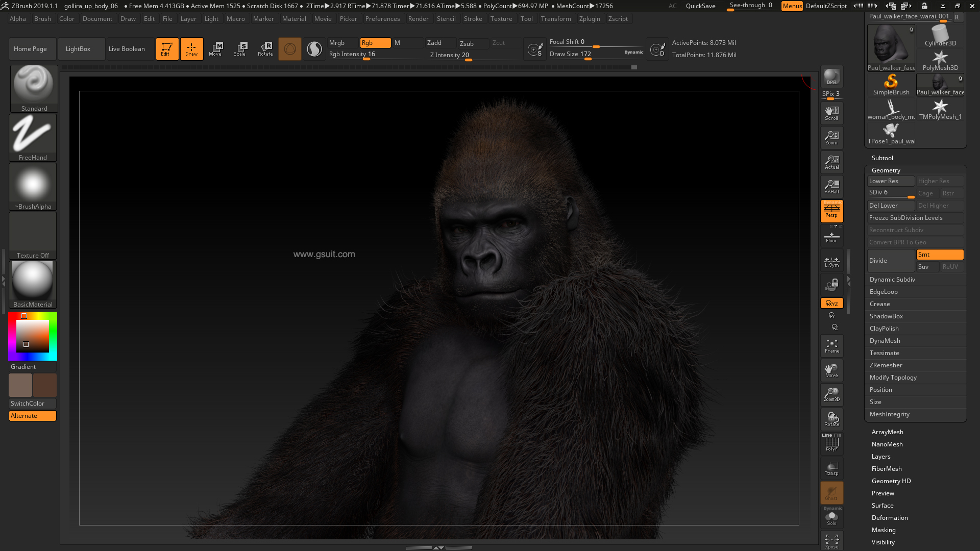Image resolution: width=980 pixels, height=551 pixels.
Task: Toggle XYZ rotation mode
Action: click(831, 303)
